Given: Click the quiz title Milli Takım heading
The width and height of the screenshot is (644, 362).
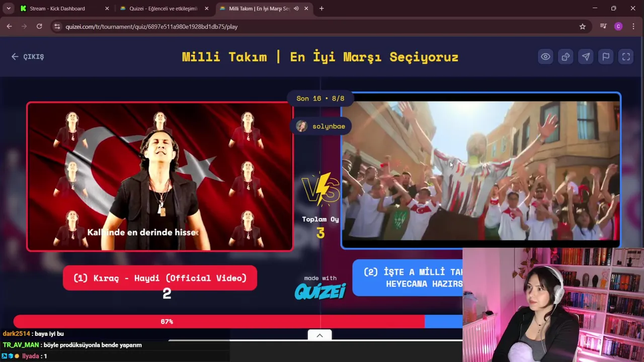Looking at the screenshot, I should [x=320, y=57].
